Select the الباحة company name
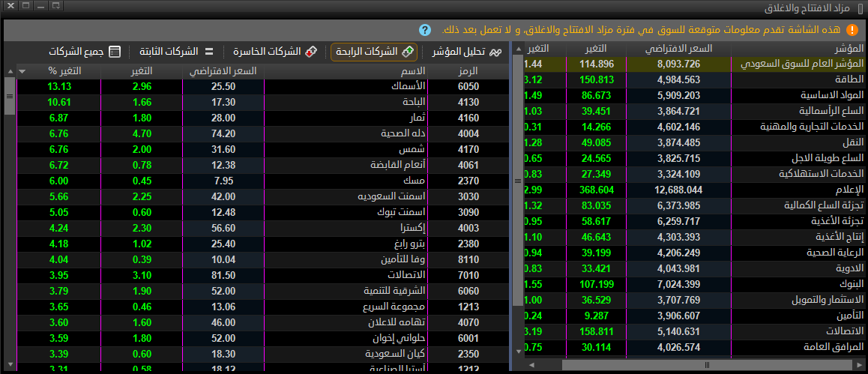868x374 pixels. (413, 102)
